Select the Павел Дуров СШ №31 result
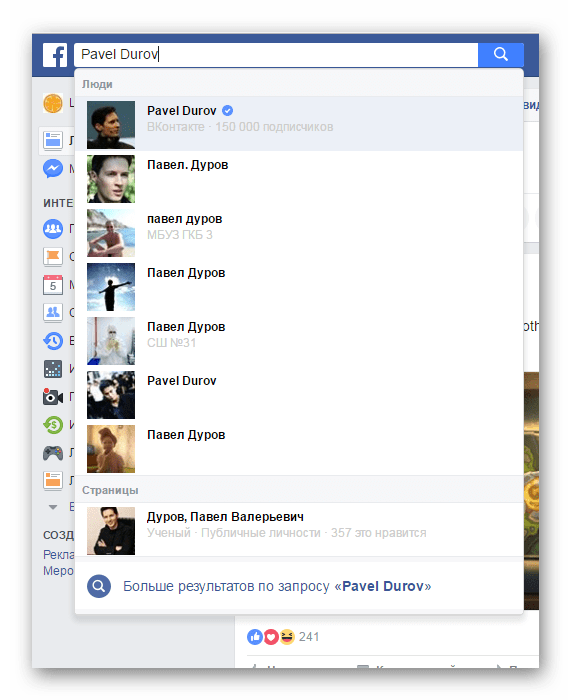The height and width of the screenshot is (700, 571). click(299, 341)
